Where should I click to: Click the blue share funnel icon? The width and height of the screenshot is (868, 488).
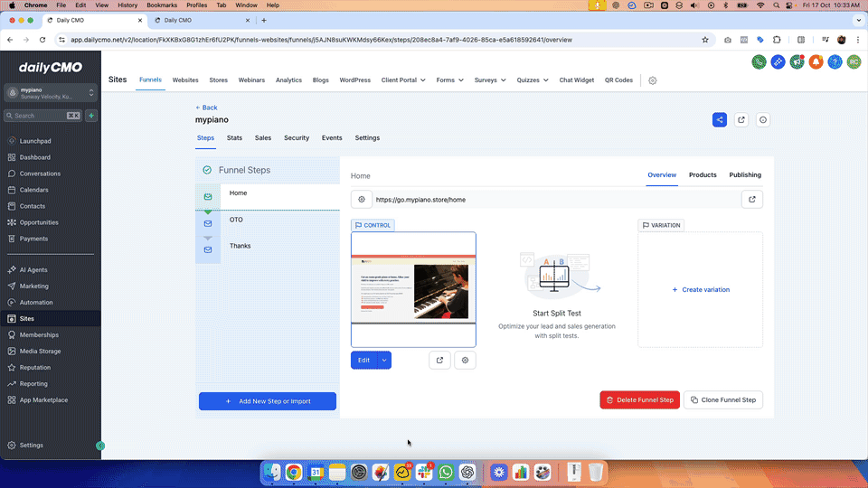pos(719,119)
